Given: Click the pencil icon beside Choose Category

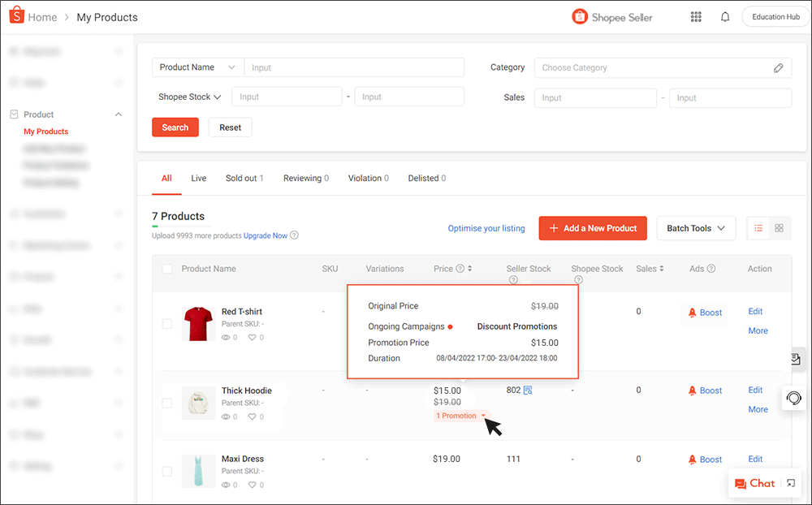Looking at the screenshot, I should [x=779, y=67].
